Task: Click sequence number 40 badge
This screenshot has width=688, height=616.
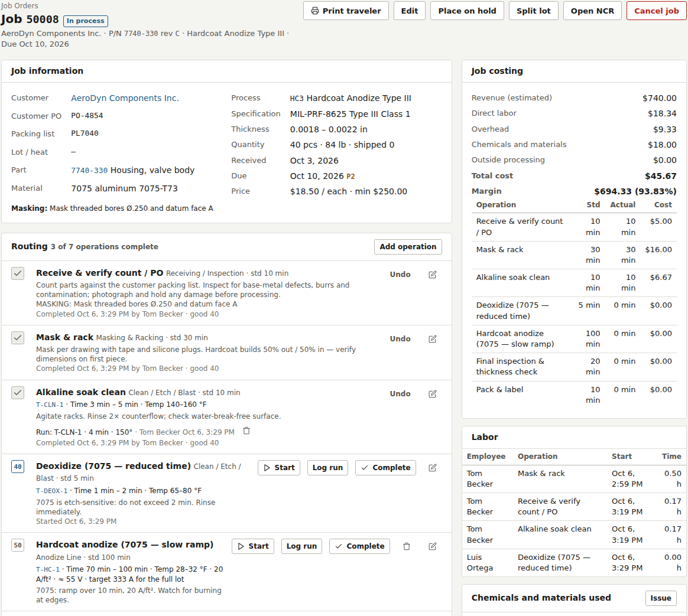Action: pyautogui.click(x=18, y=467)
